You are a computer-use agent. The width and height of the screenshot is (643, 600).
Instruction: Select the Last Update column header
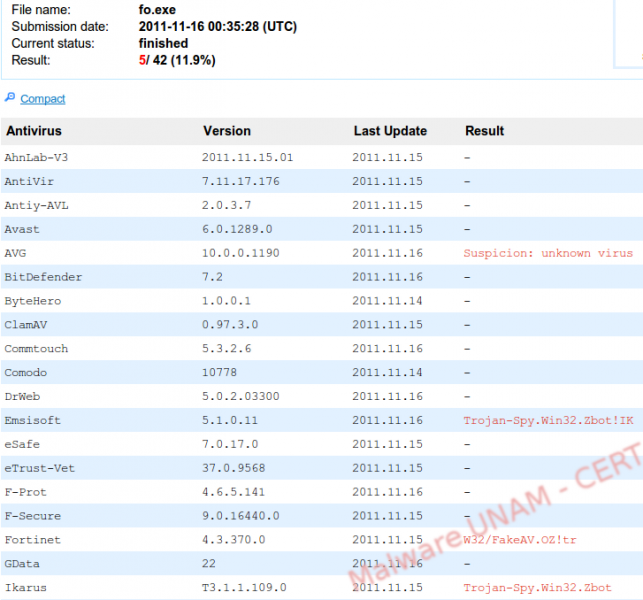(x=390, y=131)
